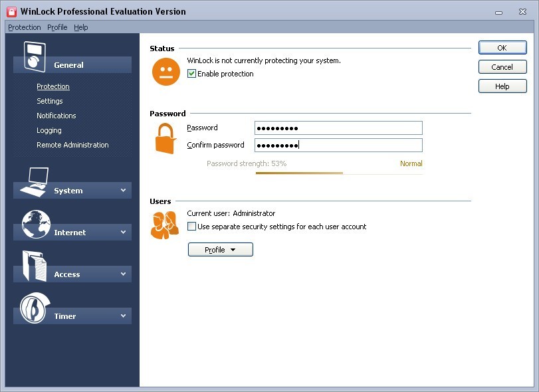
Task: Open the Settings page in sidebar
Action: click(x=49, y=101)
